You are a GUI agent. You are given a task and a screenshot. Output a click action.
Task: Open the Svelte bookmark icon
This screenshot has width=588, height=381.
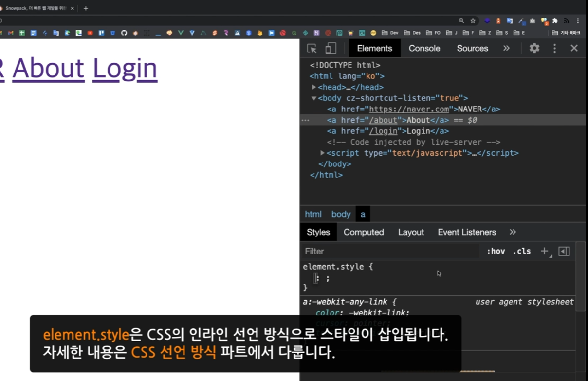click(214, 33)
